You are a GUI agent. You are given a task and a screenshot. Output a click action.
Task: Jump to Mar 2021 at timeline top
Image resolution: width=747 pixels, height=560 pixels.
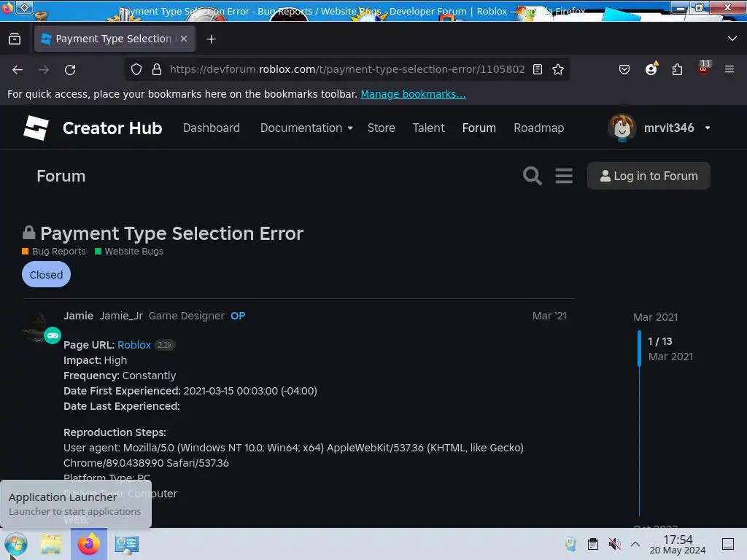pyautogui.click(x=656, y=317)
